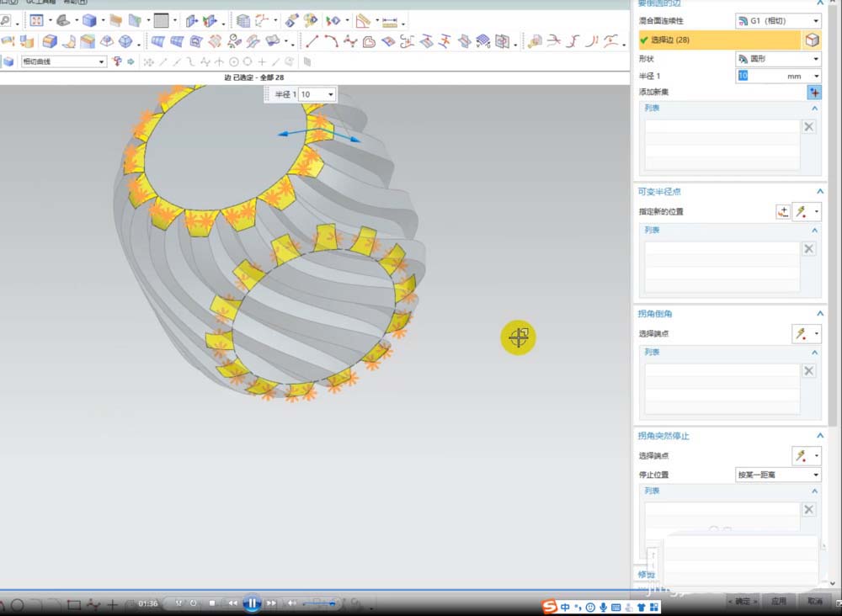Click the line sketch tool icon
Image resolution: width=842 pixels, height=616 pixels.
312,41
